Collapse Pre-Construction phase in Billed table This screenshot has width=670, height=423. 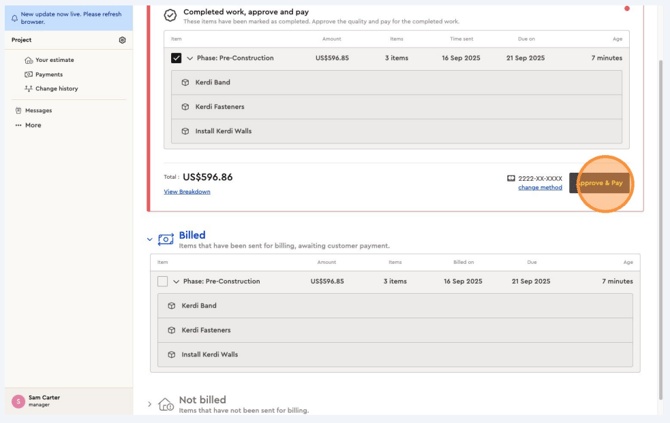coord(176,282)
